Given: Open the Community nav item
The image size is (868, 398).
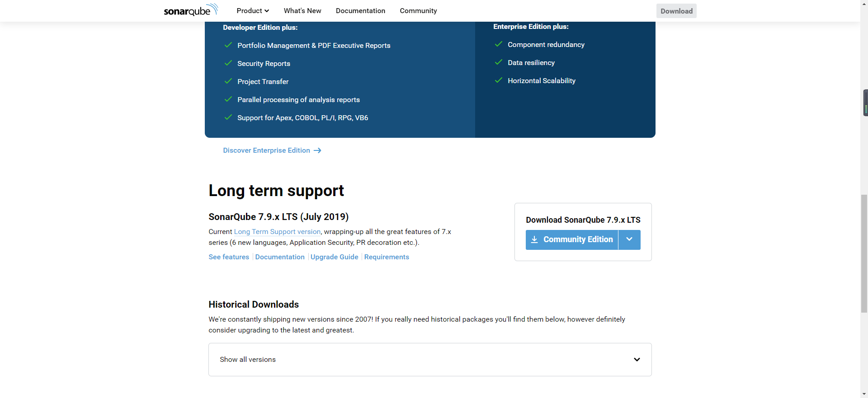Looking at the screenshot, I should click(x=418, y=11).
